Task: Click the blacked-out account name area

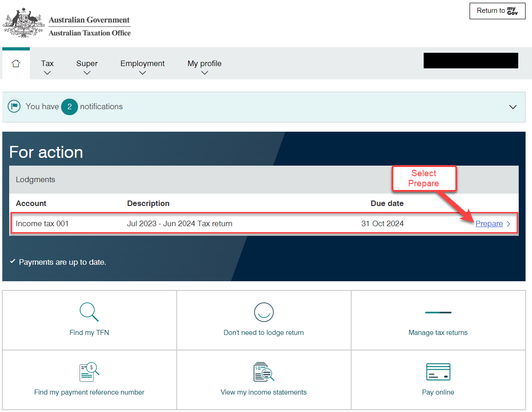Action: (470, 60)
